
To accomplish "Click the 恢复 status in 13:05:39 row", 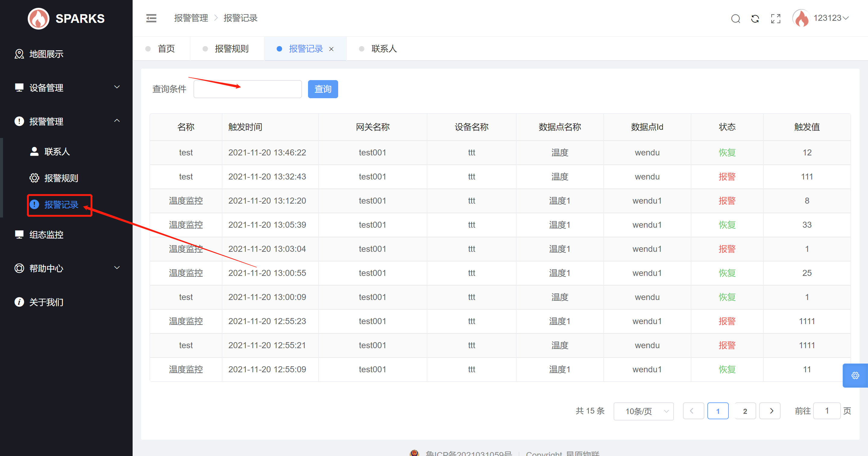I will pyautogui.click(x=727, y=225).
